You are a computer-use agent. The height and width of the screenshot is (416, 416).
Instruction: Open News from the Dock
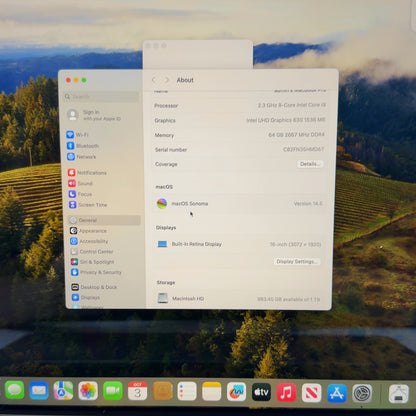coord(312,393)
